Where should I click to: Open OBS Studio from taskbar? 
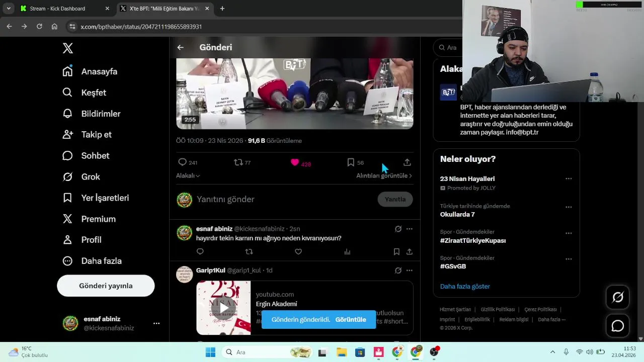[x=434, y=352]
